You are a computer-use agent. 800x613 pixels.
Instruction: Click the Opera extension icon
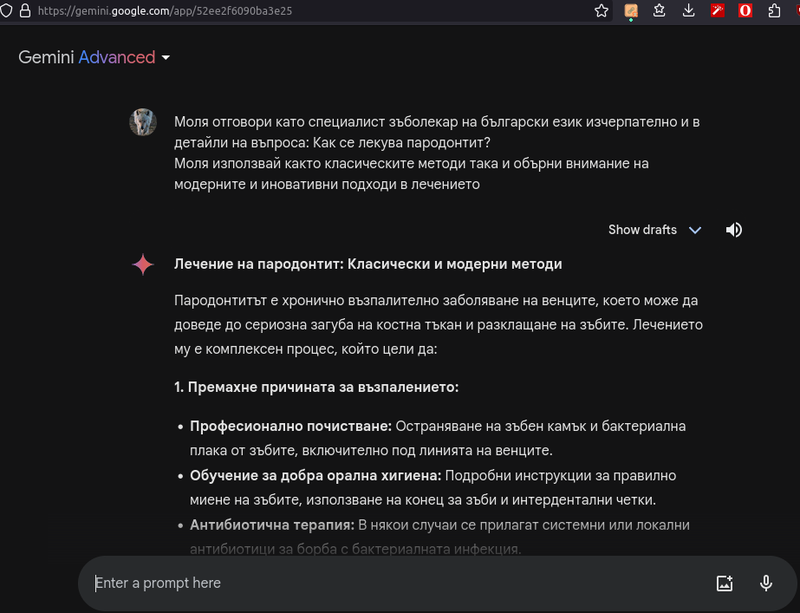[746, 11]
